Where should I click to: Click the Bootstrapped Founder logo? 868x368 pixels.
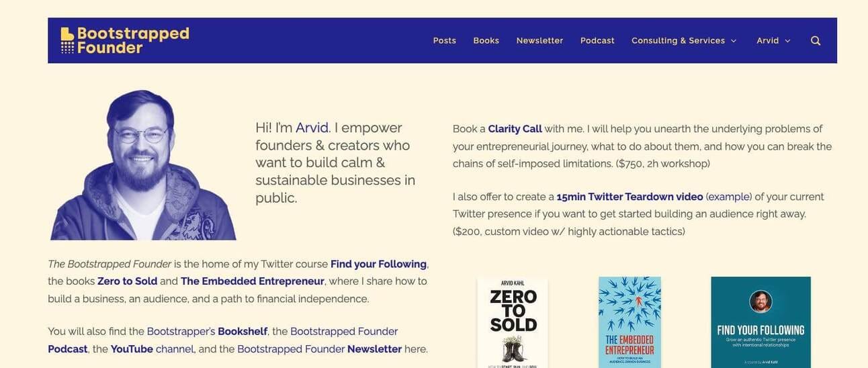click(x=125, y=40)
